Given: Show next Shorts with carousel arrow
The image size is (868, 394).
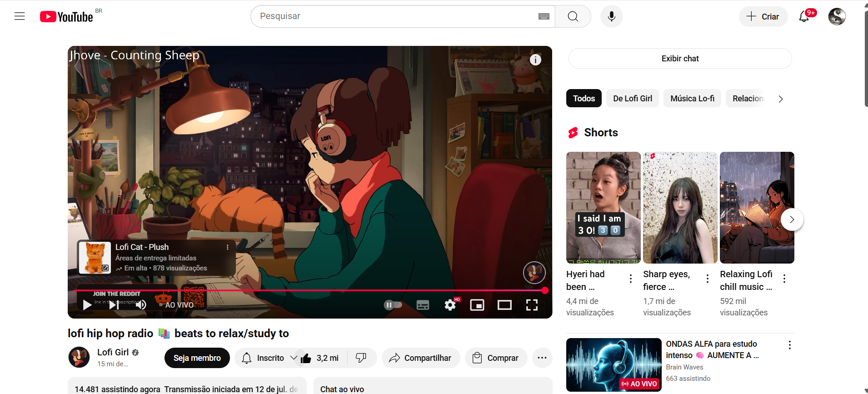Looking at the screenshot, I should pyautogui.click(x=792, y=219).
